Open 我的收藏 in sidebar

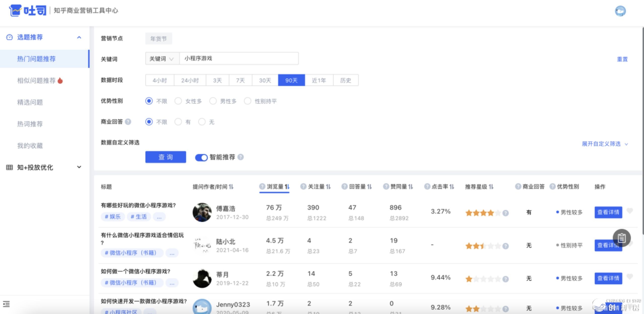click(x=30, y=145)
